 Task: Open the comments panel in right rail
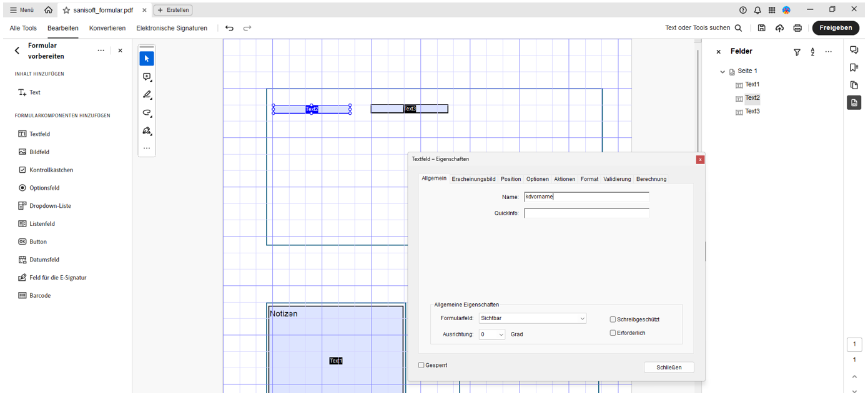click(854, 50)
